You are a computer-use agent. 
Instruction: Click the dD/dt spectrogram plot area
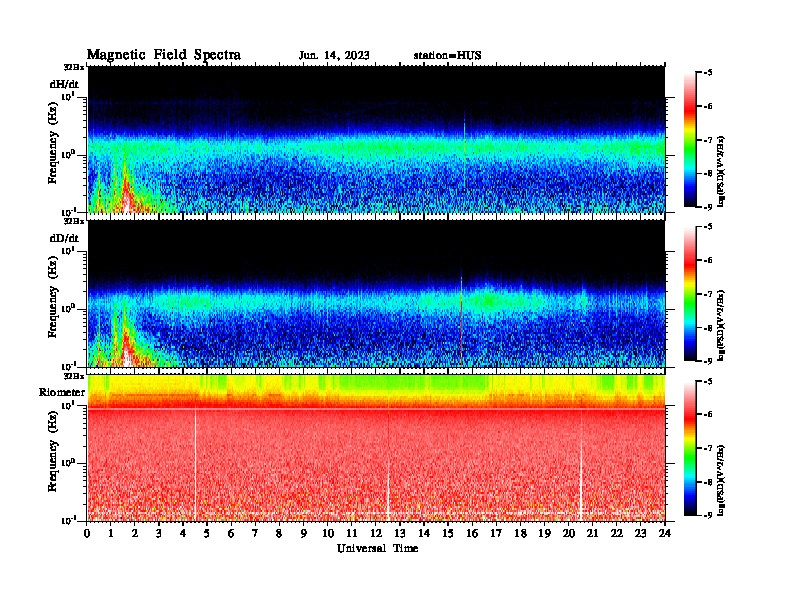click(x=376, y=293)
